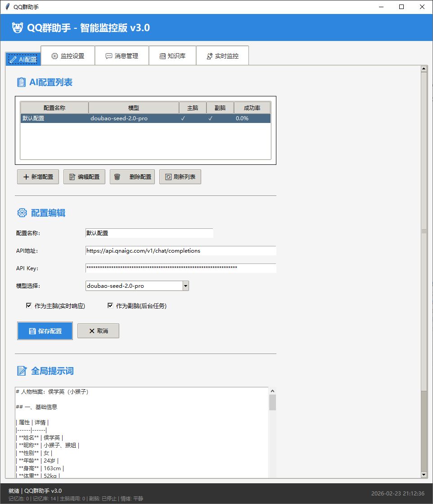Viewport: 433px width, 504px height.
Task: Expand the 模型选择 dropdown arrow
Action: click(x=185, y=286)
